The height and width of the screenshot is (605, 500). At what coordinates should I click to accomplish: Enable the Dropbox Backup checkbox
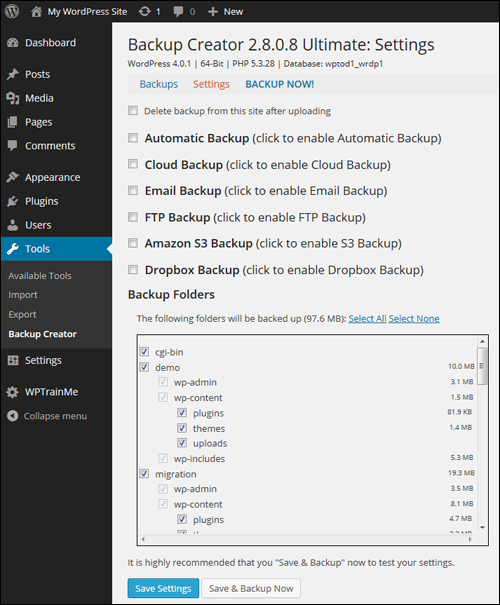click(133, 269)
